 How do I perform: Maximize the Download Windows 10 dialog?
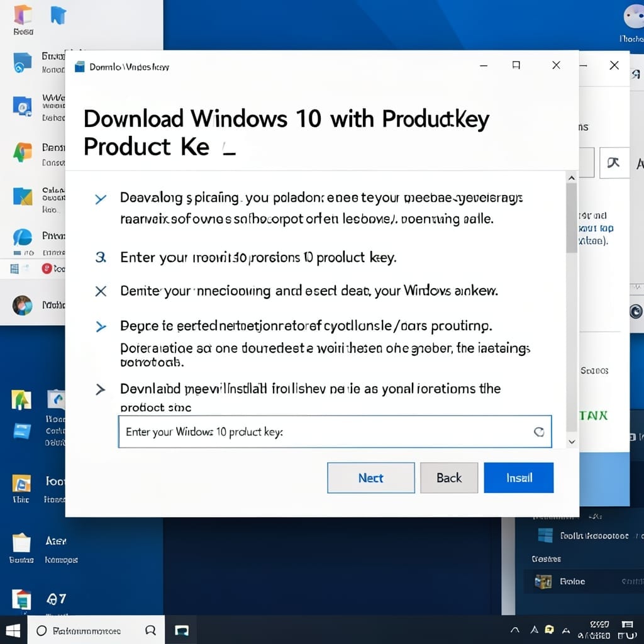pyautogui.click(x=516, y=65)
